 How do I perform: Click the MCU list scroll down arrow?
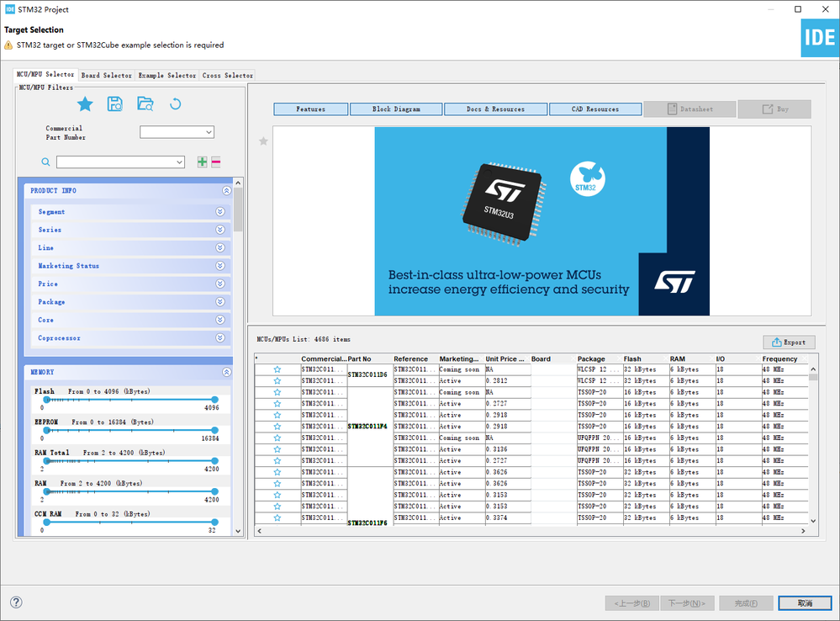[813, 521]
